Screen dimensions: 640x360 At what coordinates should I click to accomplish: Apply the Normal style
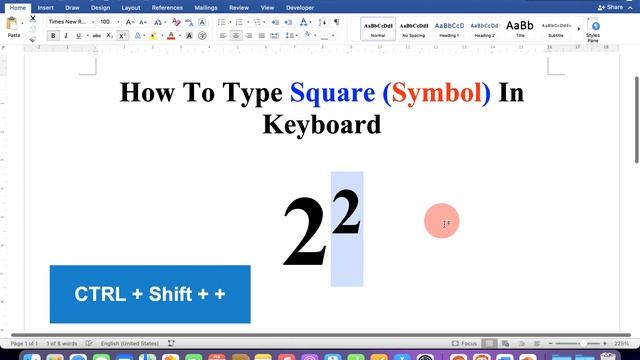(378, 29)
